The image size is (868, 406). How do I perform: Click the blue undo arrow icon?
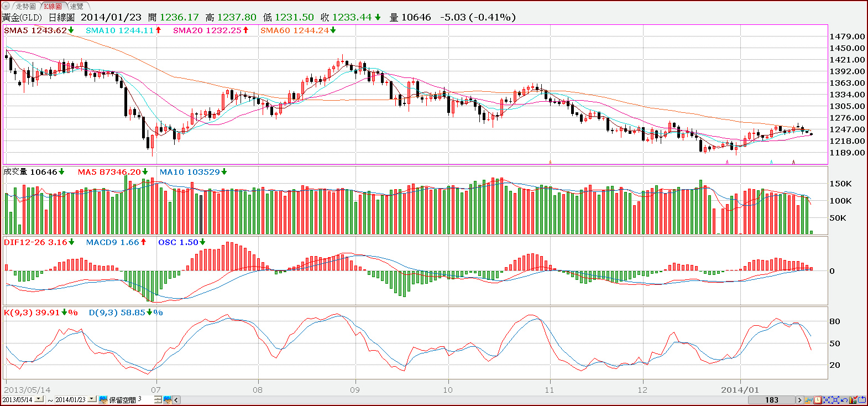coord(844,400)
